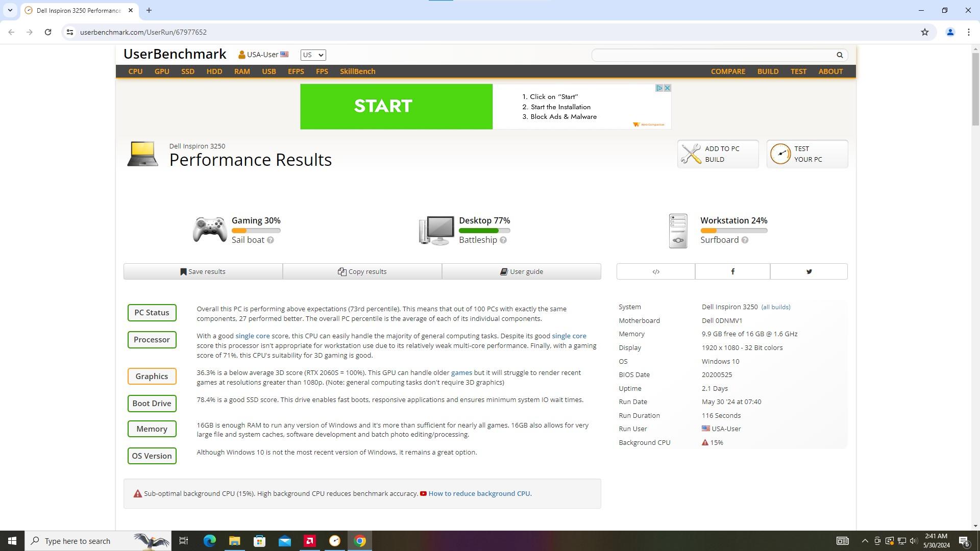
Task: Click the search magnifier icon in the UserBenchmark header
Action: point(839,55)
